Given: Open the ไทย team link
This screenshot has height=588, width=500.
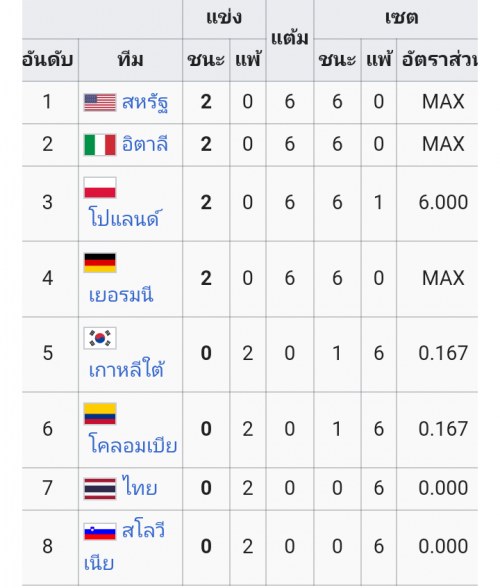Looking at the screenshot, I should 139,487.
